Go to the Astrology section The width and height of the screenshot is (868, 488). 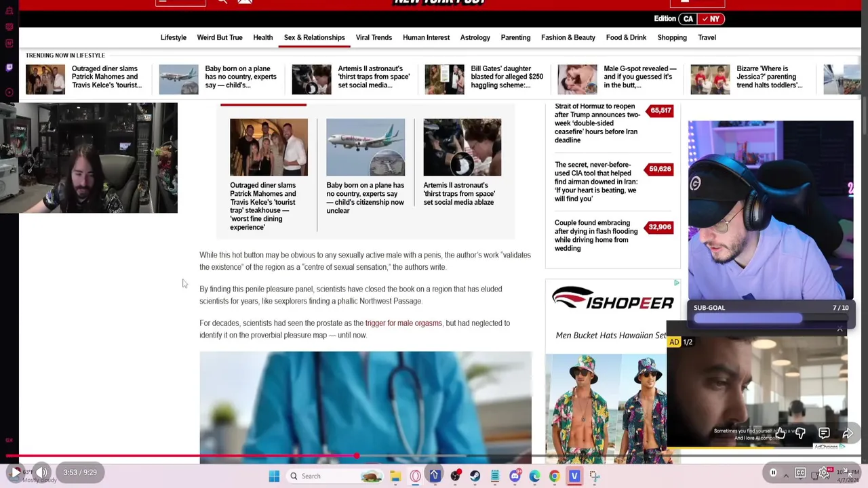coord(475,37)
